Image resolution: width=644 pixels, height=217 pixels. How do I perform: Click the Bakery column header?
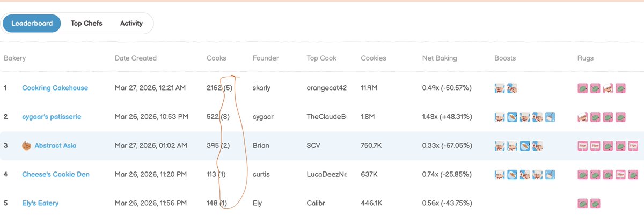click(x=14, y=58)
